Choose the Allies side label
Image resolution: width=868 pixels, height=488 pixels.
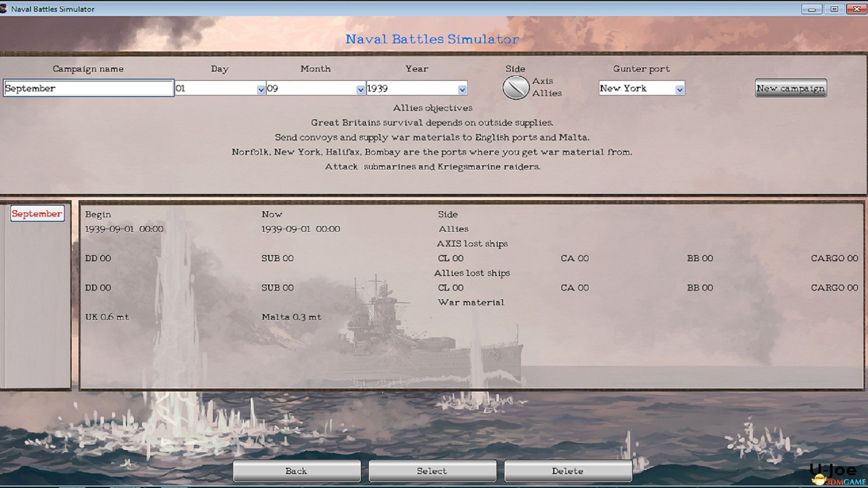547,94
